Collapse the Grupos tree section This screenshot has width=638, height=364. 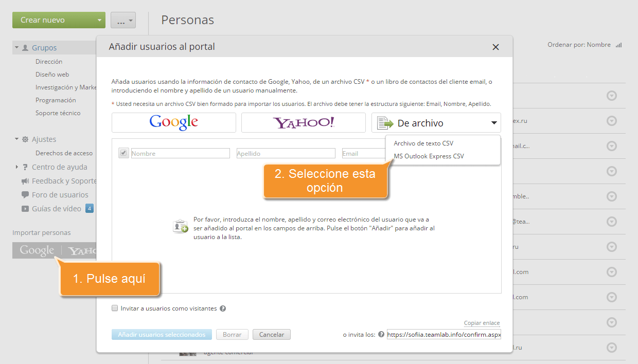click(x=16, y=47)
